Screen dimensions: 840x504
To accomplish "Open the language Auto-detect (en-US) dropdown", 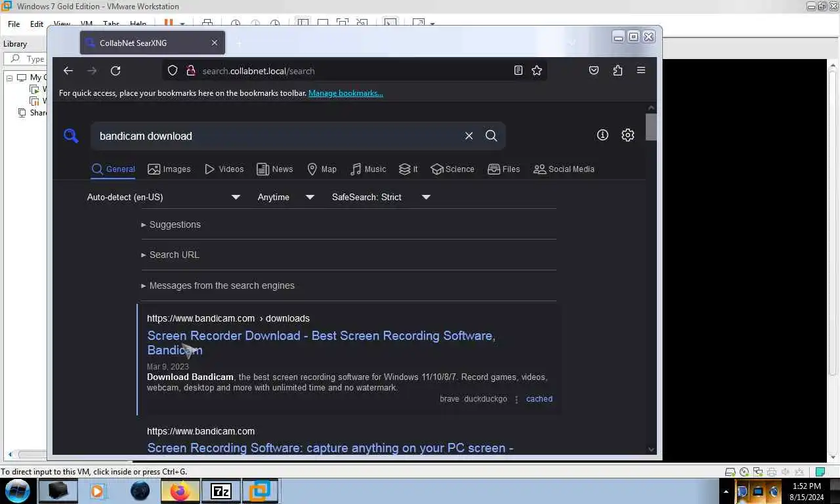I will click(163, 197).
